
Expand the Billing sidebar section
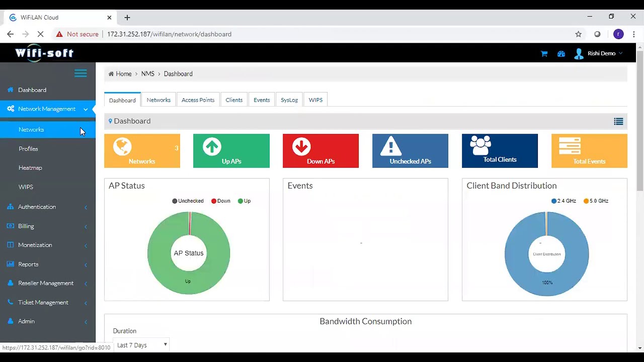point(48,226)
